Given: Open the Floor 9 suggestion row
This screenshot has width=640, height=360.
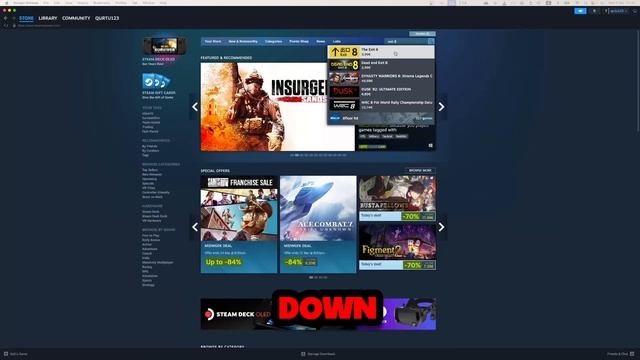Looking at the screenshot, I should pyautogui.click(x=381, y=118).
